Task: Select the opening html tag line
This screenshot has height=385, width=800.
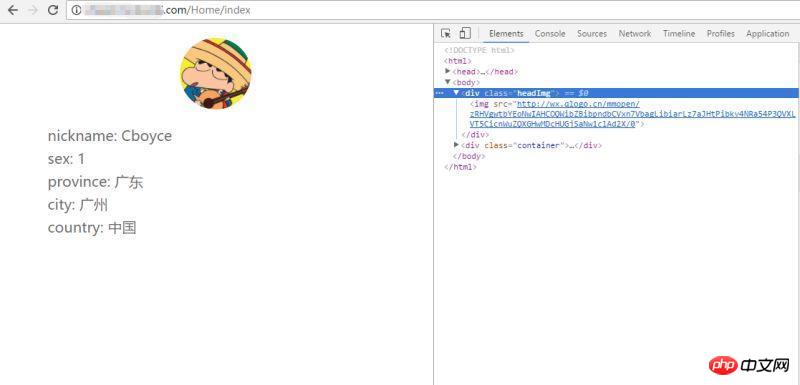Action: coord(458,61)
